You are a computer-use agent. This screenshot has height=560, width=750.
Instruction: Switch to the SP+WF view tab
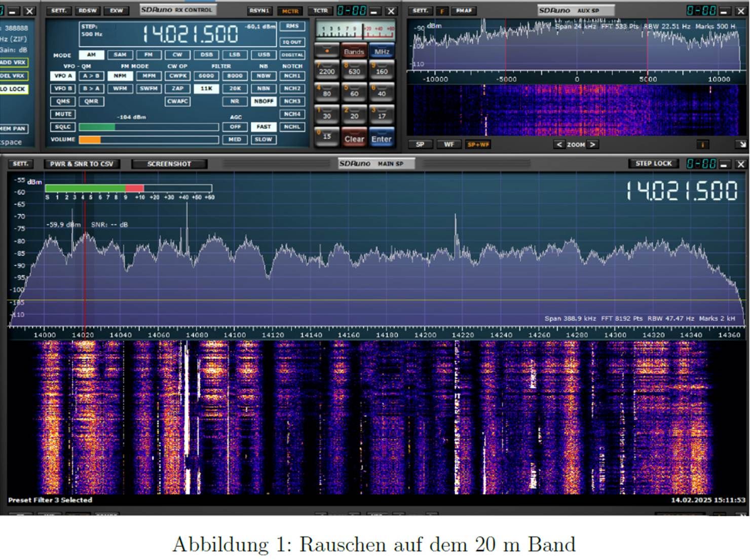[478, 144]
